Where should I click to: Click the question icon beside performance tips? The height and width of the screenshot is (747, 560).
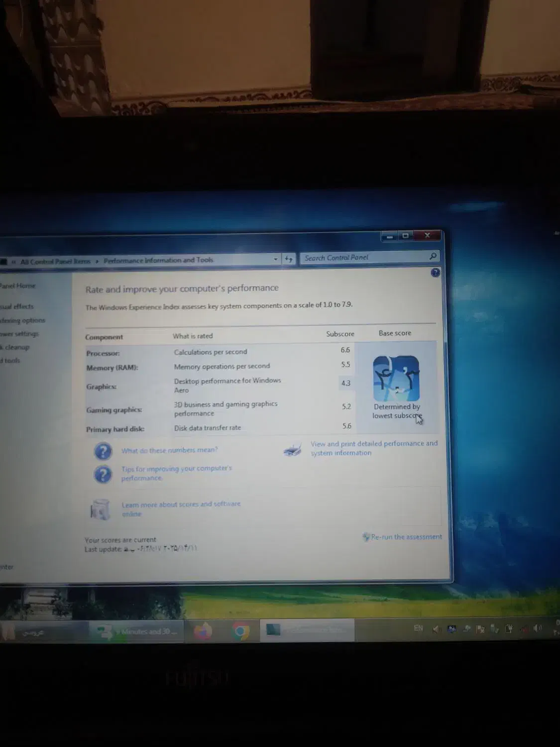tap(103, 474)
